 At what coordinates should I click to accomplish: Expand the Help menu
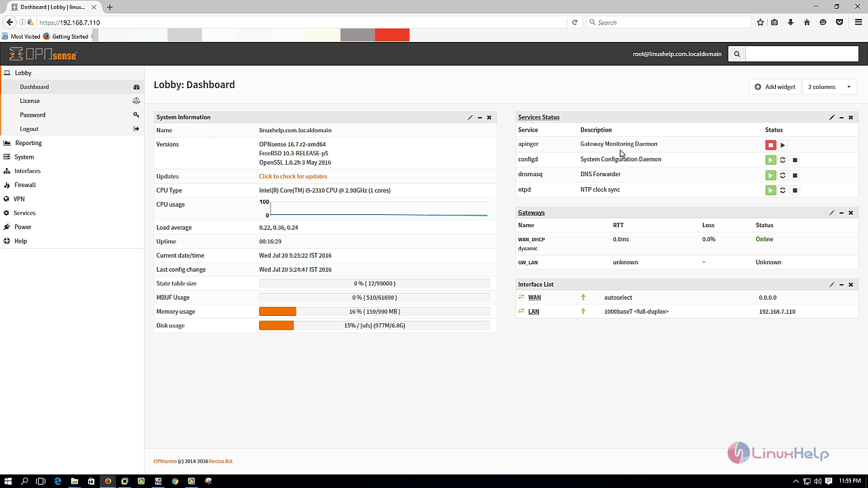pos(72,241)
